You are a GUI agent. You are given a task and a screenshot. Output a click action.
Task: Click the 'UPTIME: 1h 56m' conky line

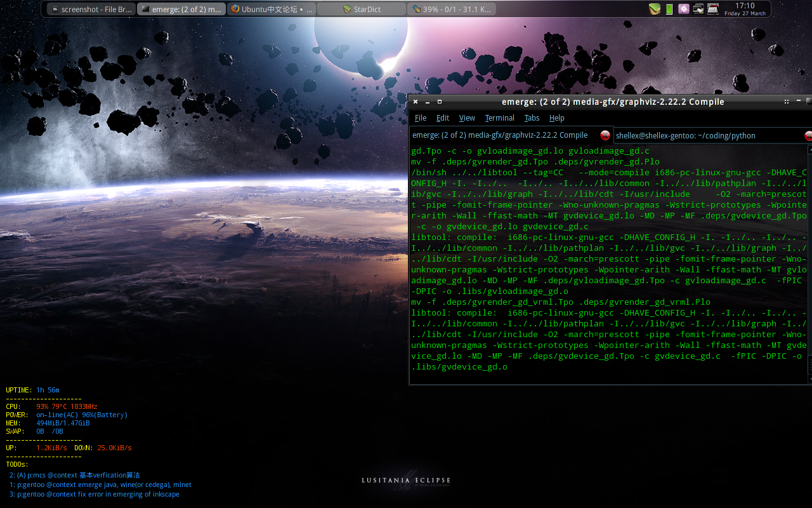32,390
